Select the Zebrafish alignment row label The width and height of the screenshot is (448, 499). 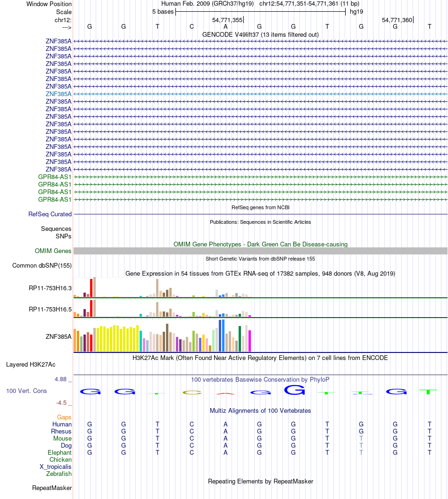tap(59, 474)
